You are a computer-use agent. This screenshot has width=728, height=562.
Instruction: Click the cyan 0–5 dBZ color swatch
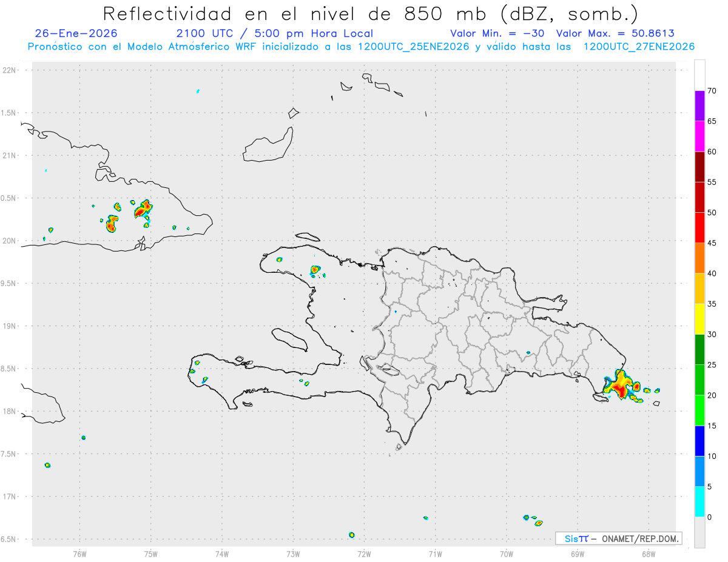(699, 502)
